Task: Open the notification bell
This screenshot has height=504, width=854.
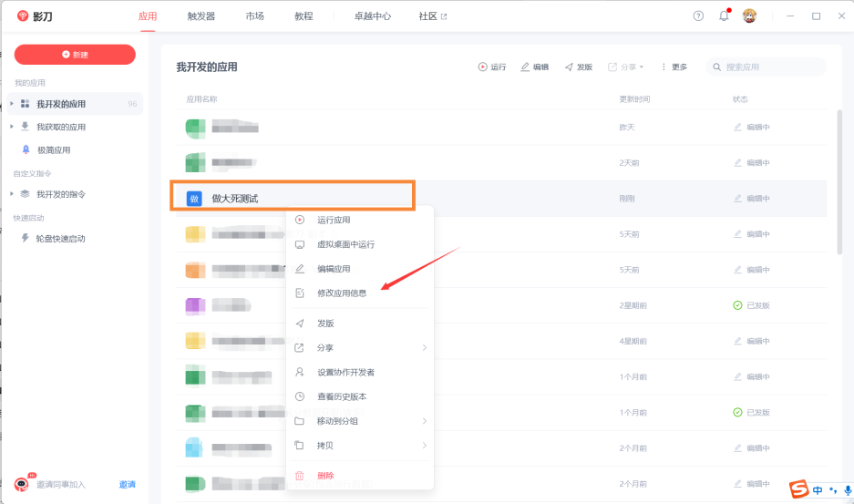Action: (724, 15)
